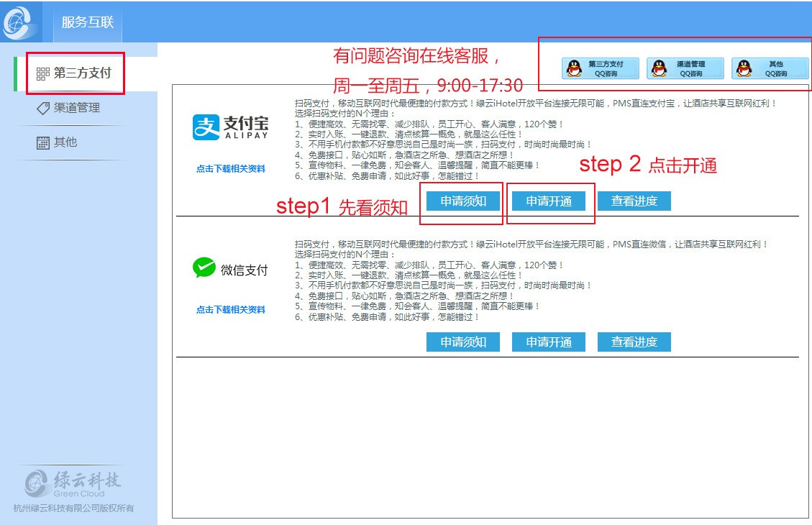Click 申请开通 in the Alipay section
Viewport: 812px width, 525px height.
pyautogui.click(x=549, y=201)
